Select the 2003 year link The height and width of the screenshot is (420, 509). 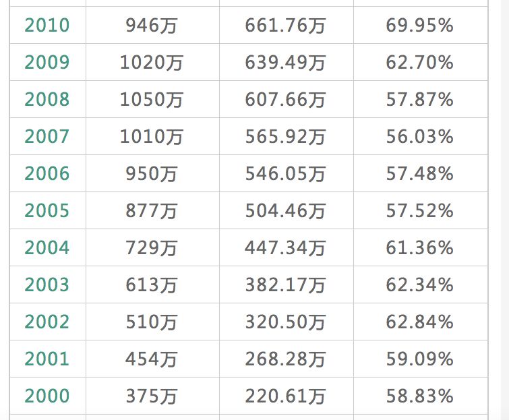point(47,285)
